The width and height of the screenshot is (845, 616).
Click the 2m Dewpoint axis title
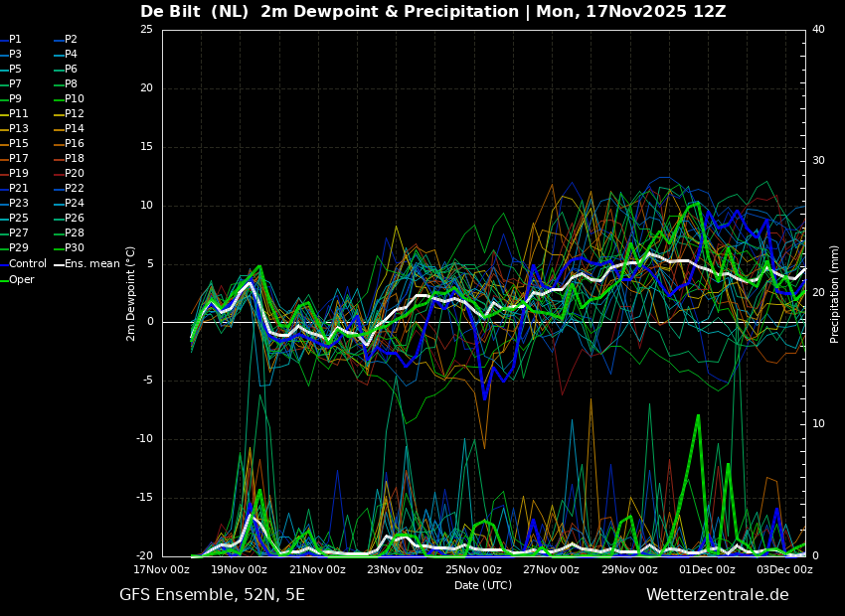130,293
